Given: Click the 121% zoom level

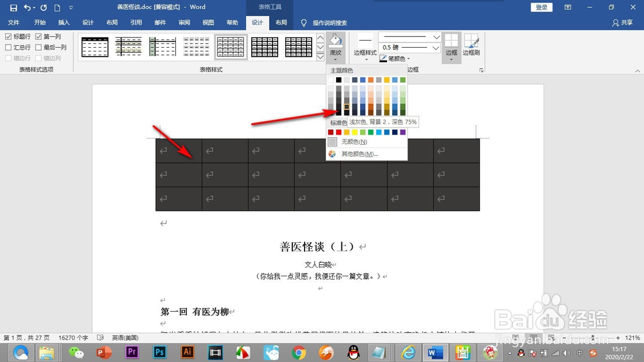Looking at the screenshot, I should tap(632, 338).
